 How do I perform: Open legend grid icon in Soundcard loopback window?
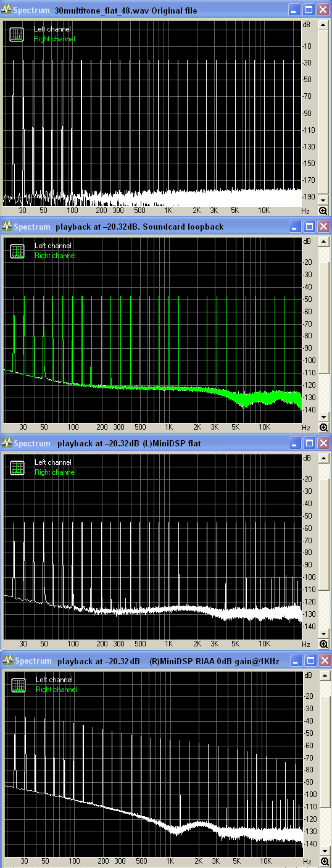17,251
